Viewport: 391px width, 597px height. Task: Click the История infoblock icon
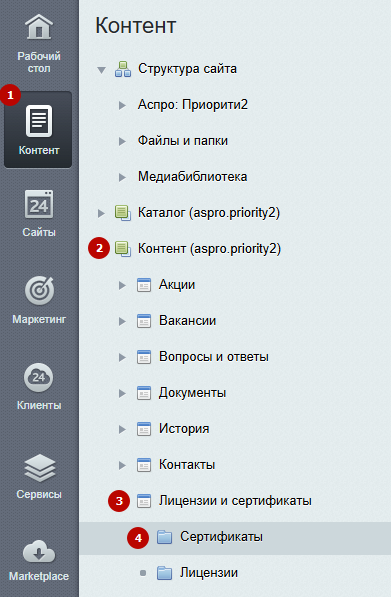coord(144,429)
